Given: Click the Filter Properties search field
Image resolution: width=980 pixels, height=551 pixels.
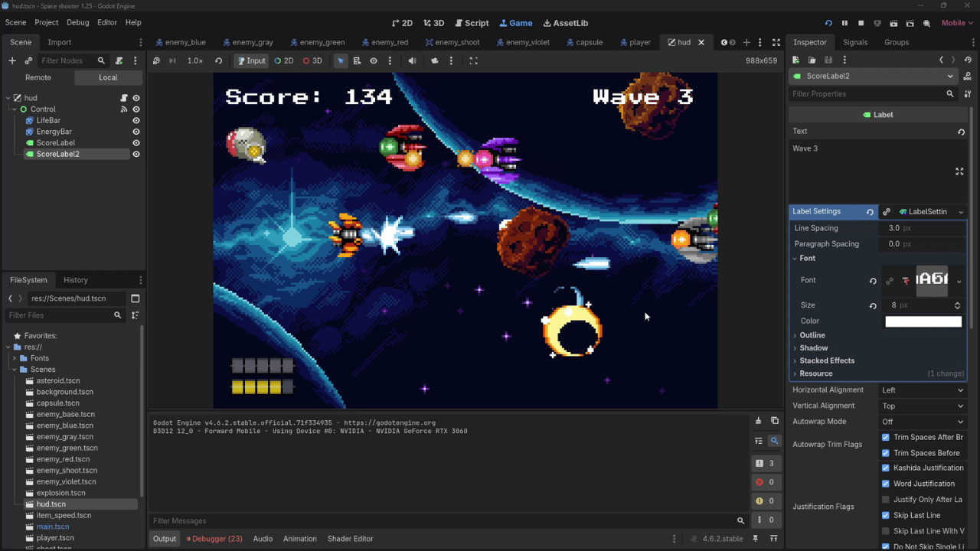Looking at the screenshot, I should tap(872, 94).
